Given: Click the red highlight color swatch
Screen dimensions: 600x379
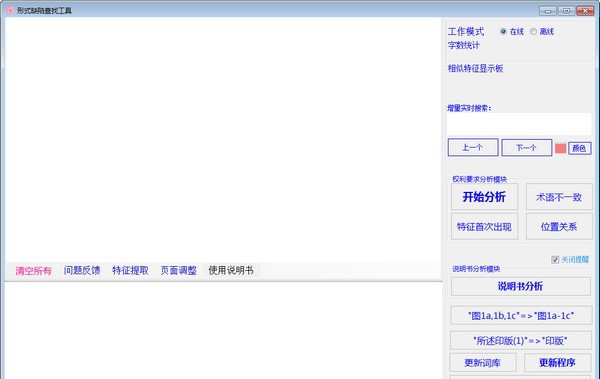Looking at the screenshot, I should (560, 148).
